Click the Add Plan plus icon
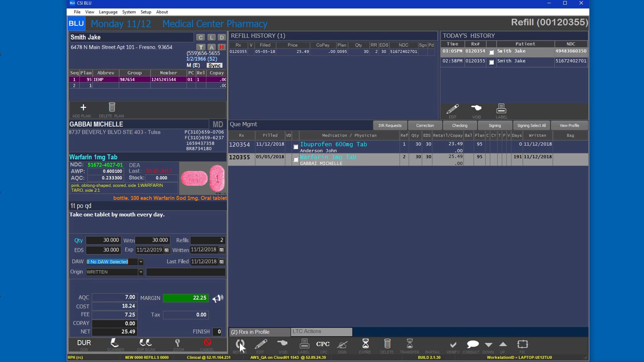 pos(83,108)
